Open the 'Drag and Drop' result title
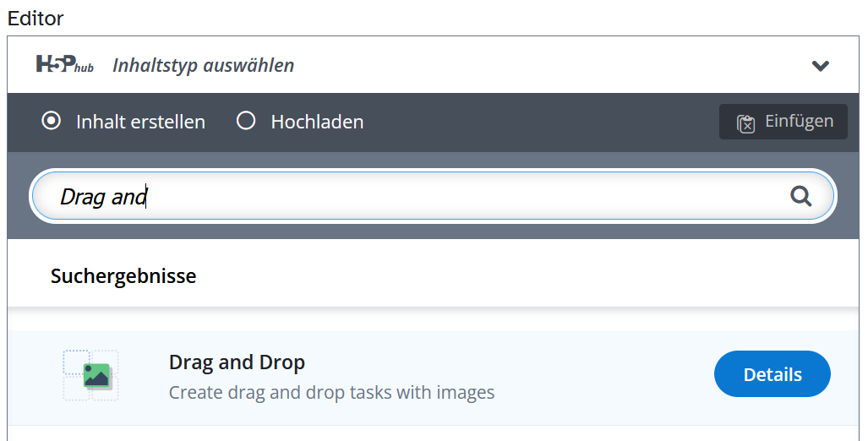Screen dimensions: 868x441 click(x=237, y=362)
